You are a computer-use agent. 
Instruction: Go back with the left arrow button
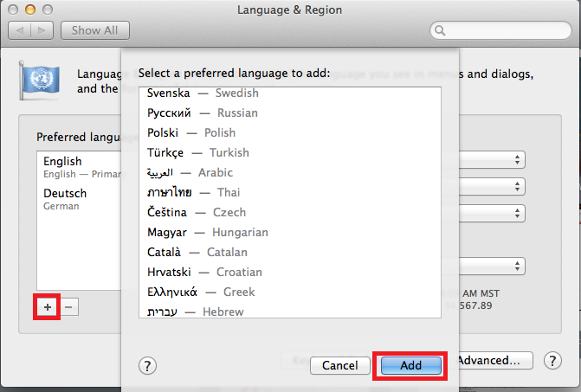22,30
